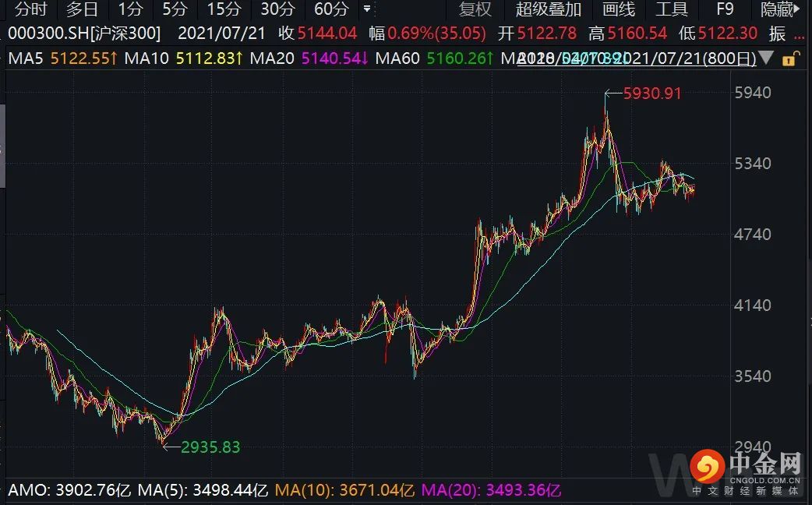Click the change value 0.69%(35.05)
Screen dimensions: 812x505
pos(436,34)
